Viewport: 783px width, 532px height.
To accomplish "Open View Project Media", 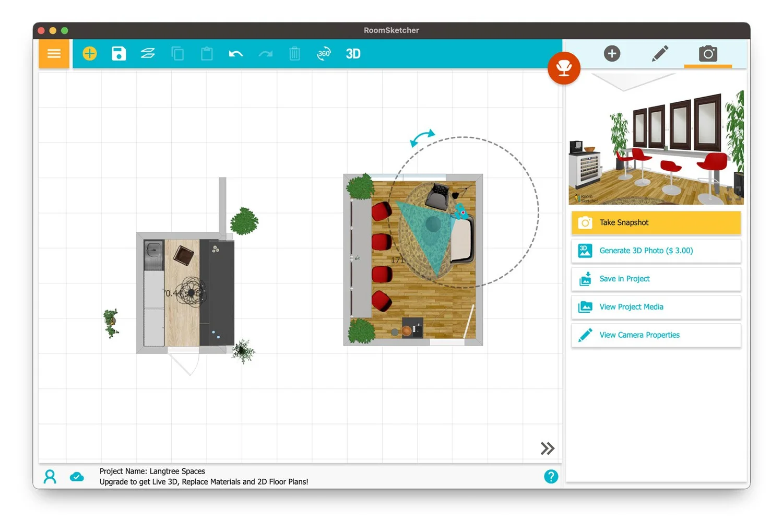I will [656, 307].
